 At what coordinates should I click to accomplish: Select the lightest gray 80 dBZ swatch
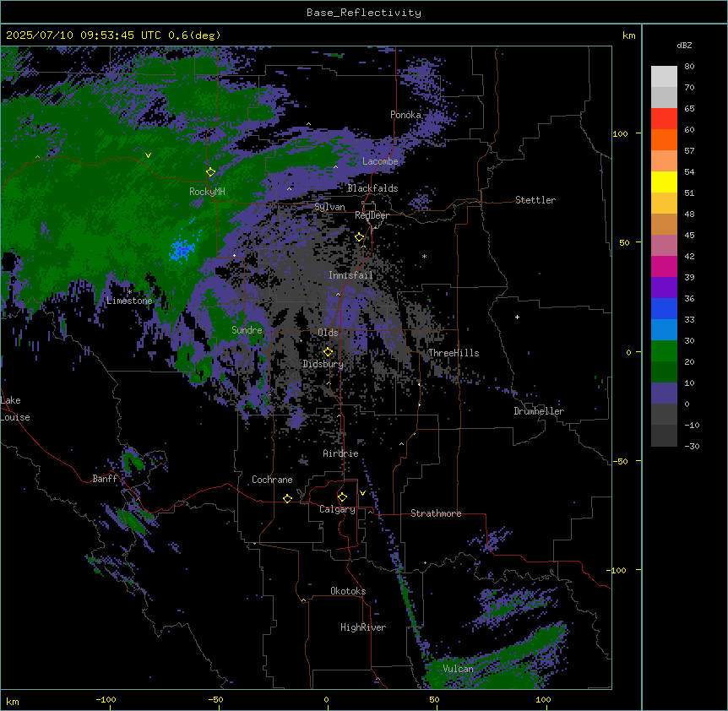tap(664, 77)
